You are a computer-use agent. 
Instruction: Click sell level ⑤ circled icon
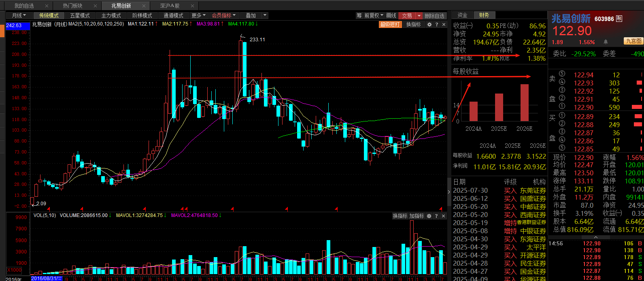click(x=561, y=75)
